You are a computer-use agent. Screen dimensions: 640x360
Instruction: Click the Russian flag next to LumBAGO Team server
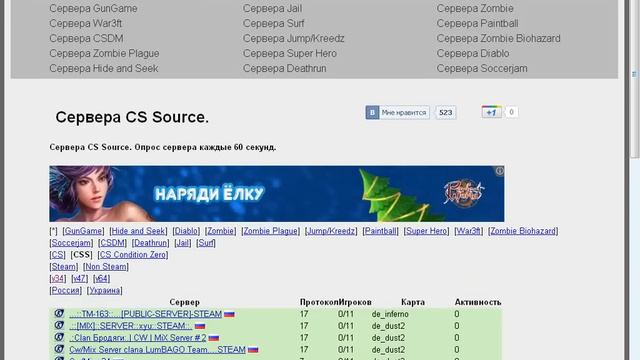253,350
